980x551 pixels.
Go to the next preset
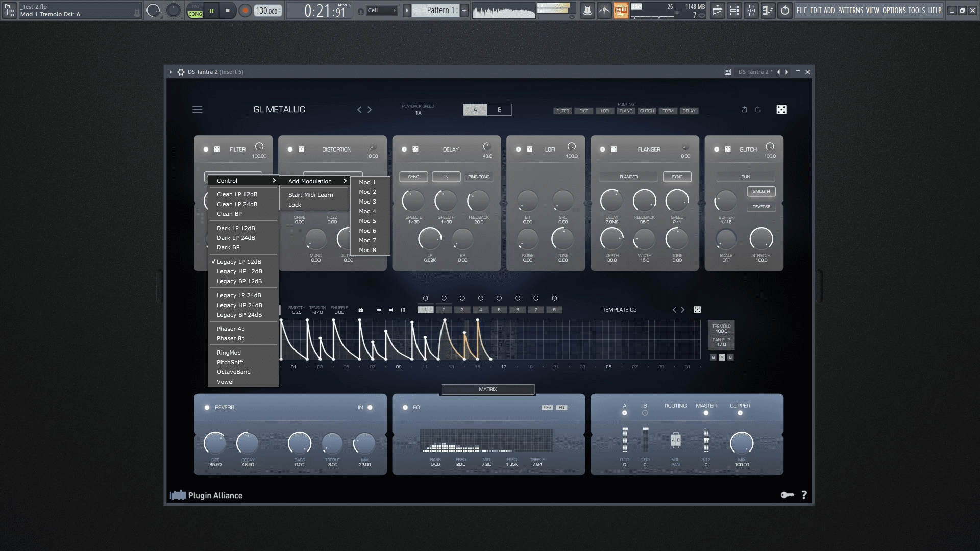pyautogui.click(x=370, y=110)
